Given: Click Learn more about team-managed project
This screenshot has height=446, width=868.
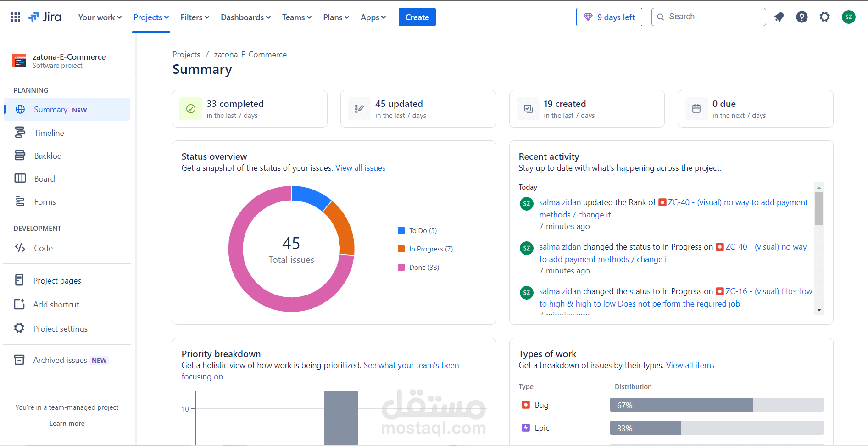Looking at the screenshot, I should [x=67, y=424].
